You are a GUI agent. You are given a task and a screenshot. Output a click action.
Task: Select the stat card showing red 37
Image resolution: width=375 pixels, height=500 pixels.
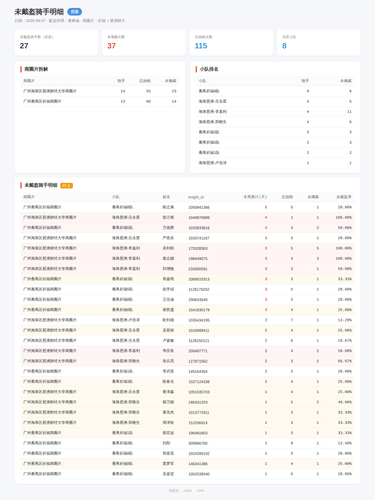coord(144,42)
